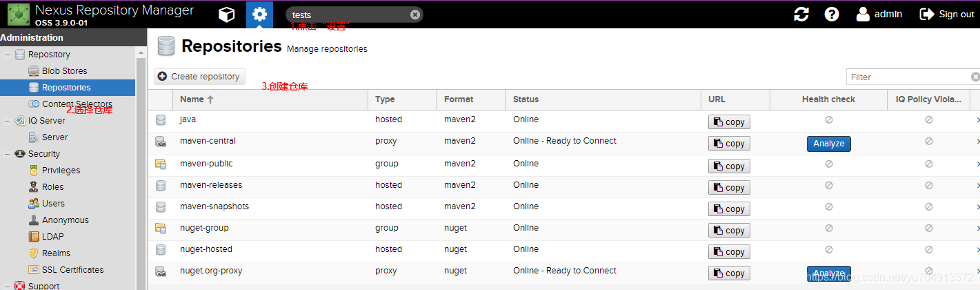
Task: Open the admin user account
Action: pyautogui.click(x=879, y=14)
